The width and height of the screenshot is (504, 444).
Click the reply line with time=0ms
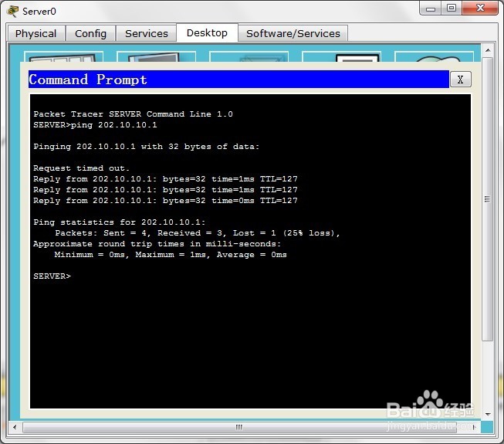(x=165, y=201)
